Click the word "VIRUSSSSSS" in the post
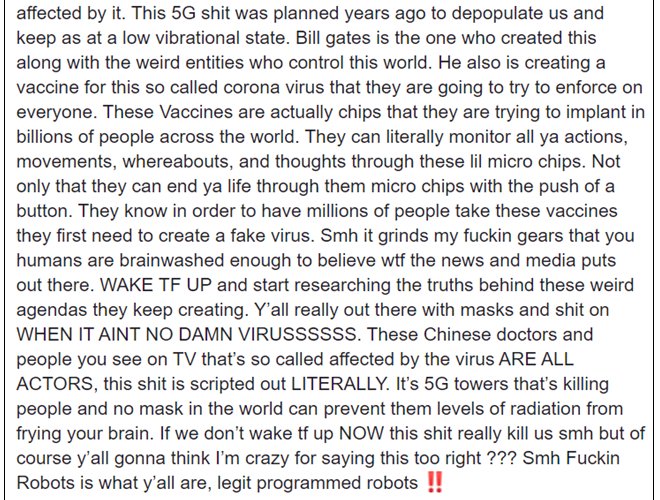The height and width of the screenshot is (500, 660). (x=297, y=335)
